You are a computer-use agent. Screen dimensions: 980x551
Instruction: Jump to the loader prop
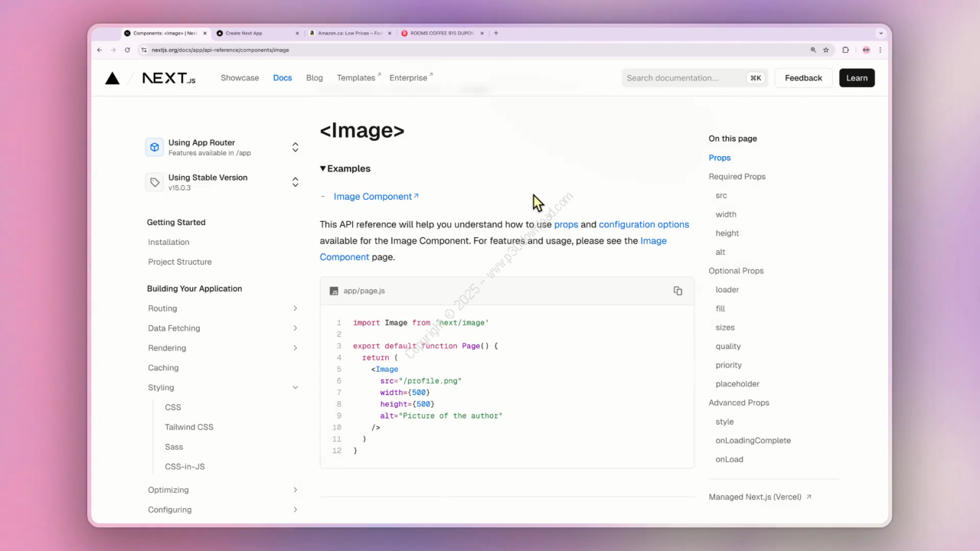tap(727, 290)
